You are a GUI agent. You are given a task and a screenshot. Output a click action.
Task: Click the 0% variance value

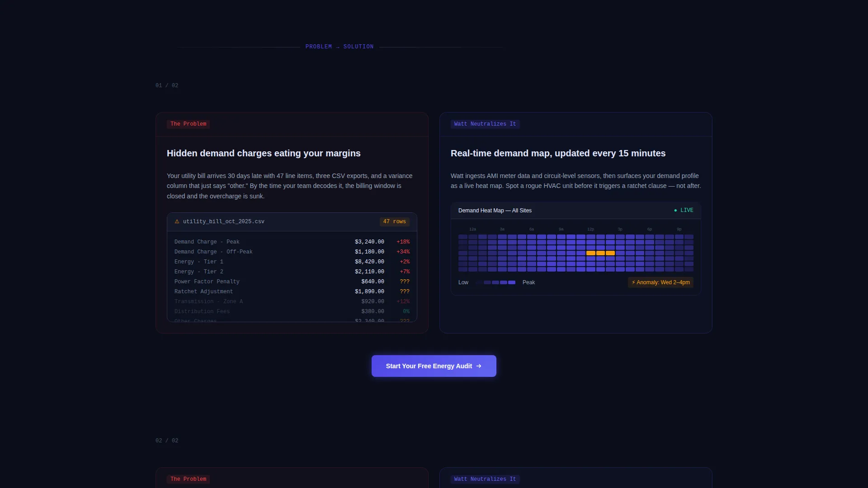[x=406, y=311]
